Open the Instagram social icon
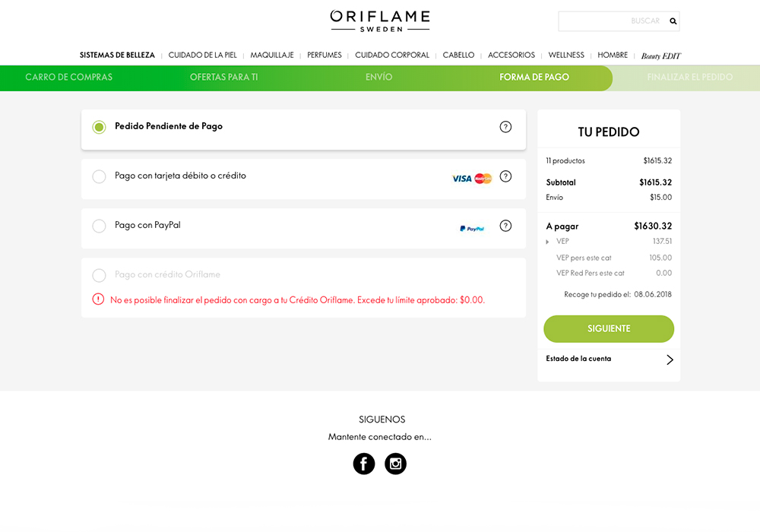Viewport: 760px width, 532px height. [x=395, y=464]
